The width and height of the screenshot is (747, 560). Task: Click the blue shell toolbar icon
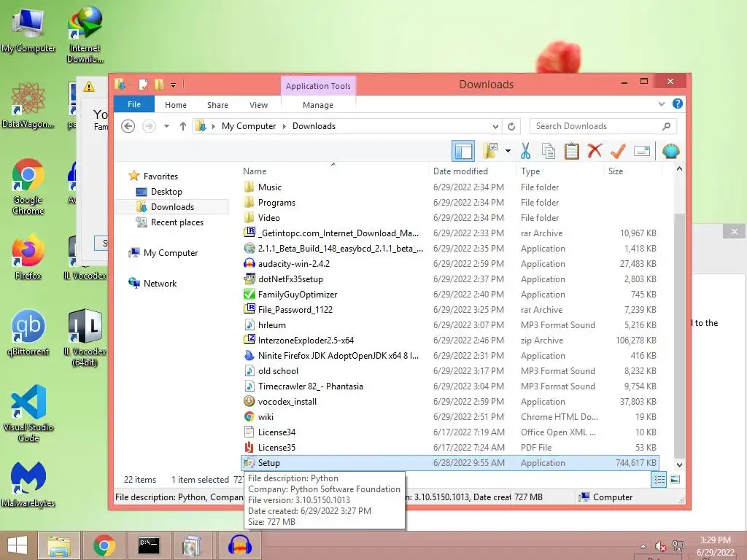coord(671,151)
